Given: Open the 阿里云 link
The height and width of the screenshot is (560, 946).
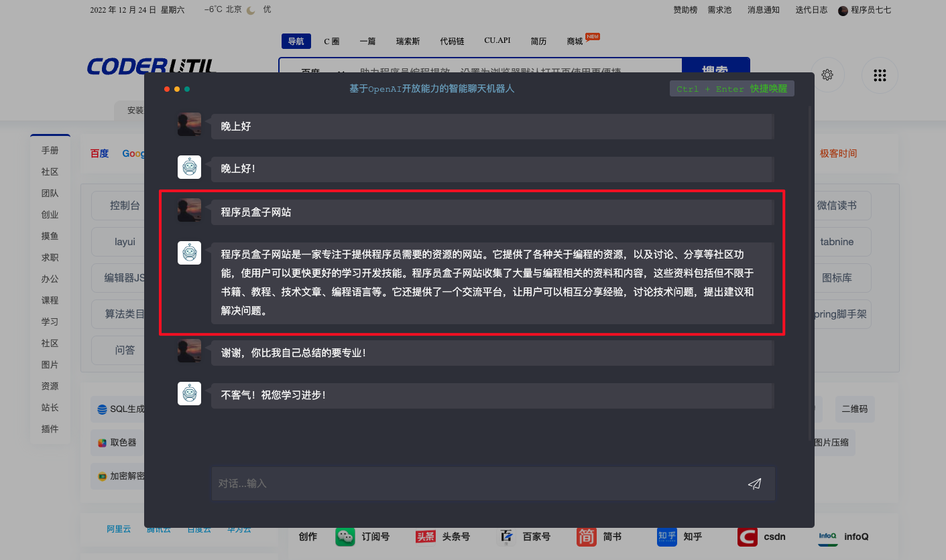Looking at the screenshot, I should coord(119,529).
